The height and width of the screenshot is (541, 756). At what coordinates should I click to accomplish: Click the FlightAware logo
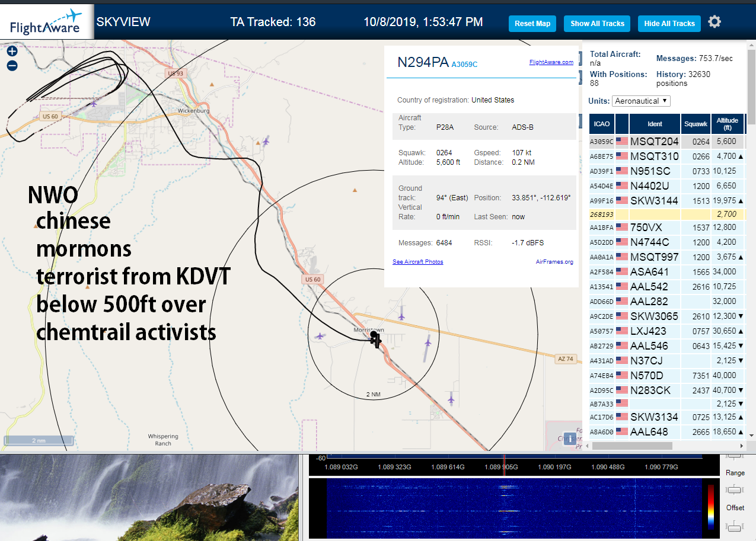(46, 21)
